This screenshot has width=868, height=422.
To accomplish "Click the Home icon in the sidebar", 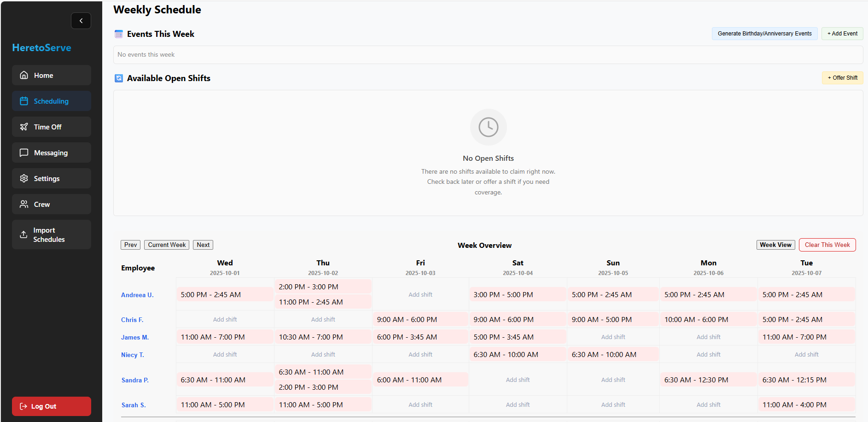I will click(x=23, y=75).
